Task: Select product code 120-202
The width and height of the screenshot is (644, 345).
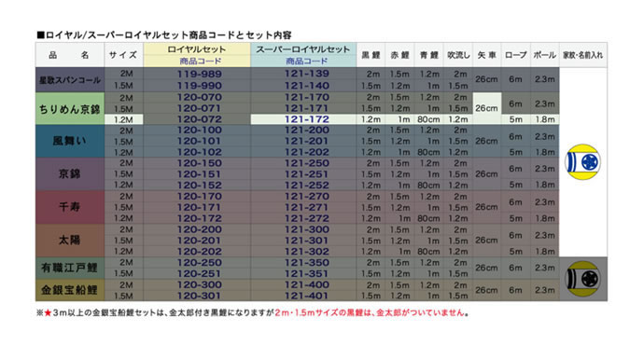Action: click(200, 252)
